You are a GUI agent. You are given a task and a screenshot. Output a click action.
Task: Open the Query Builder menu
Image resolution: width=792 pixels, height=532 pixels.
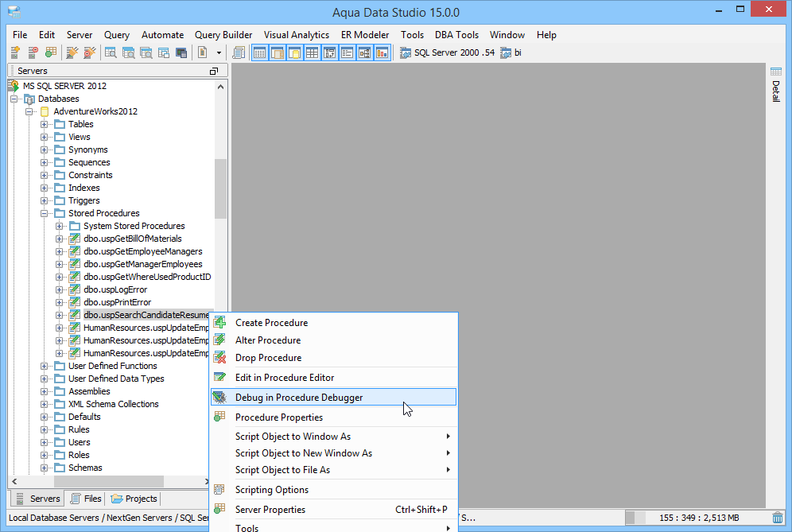(x=223, y=35)
